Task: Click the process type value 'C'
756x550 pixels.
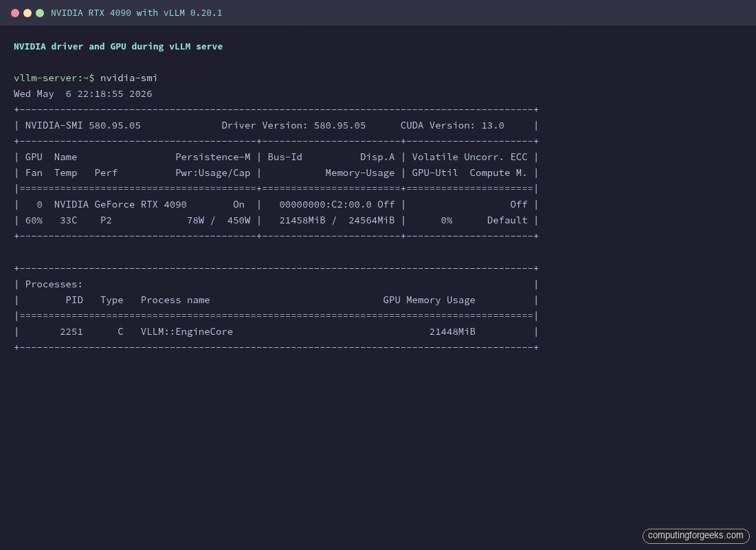Action: coord(120,332)
